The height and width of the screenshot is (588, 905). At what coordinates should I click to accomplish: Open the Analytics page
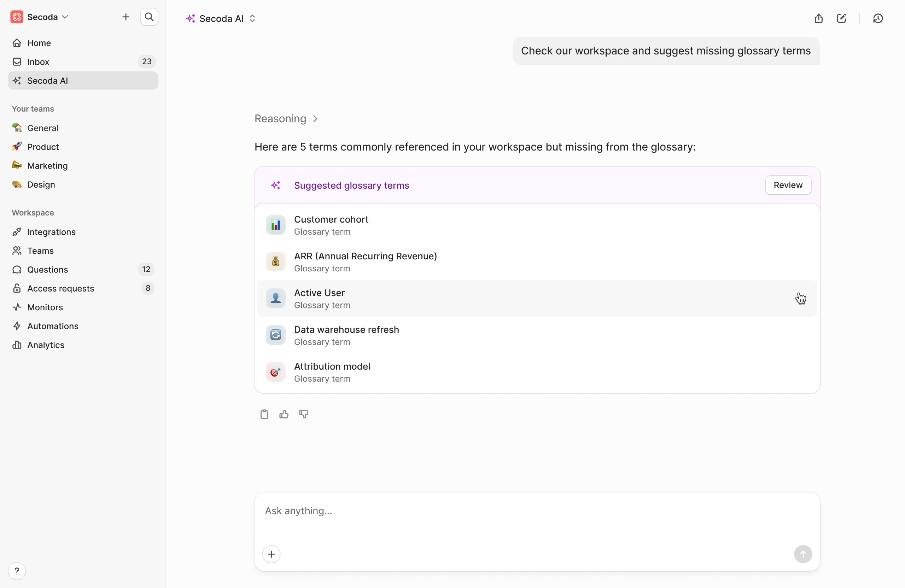click(83, 345)
